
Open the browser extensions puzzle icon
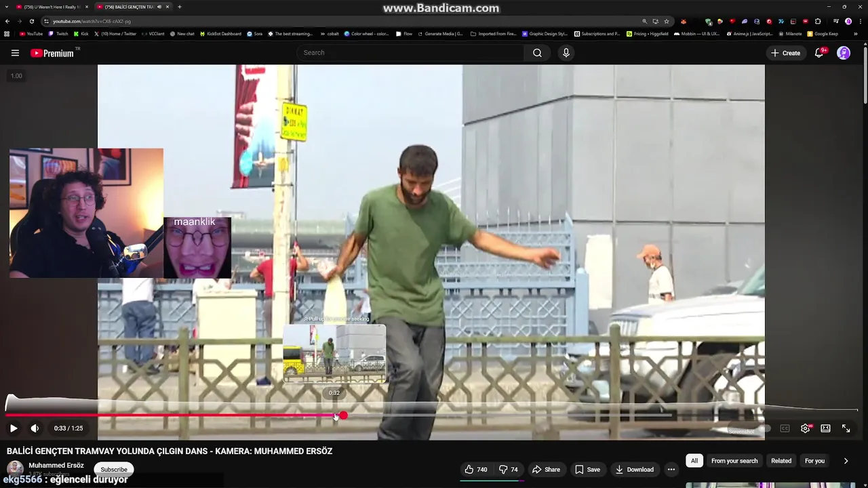pos(818,21)
